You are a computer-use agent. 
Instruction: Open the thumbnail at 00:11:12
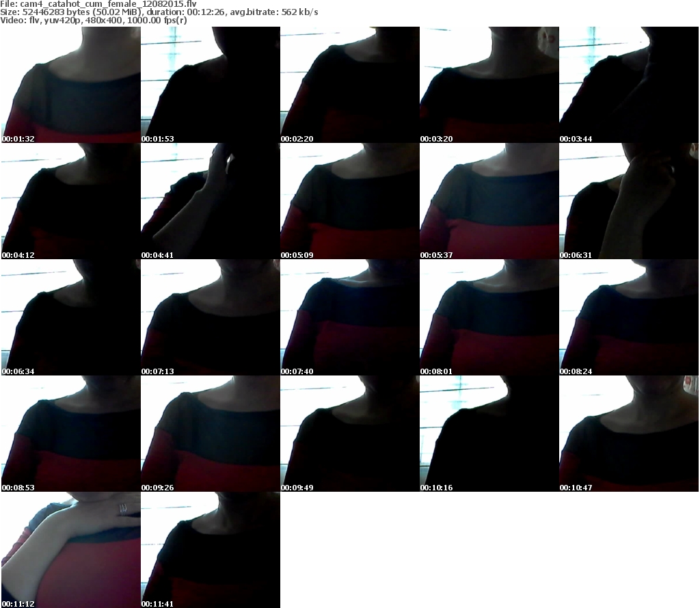pos(71,550)
